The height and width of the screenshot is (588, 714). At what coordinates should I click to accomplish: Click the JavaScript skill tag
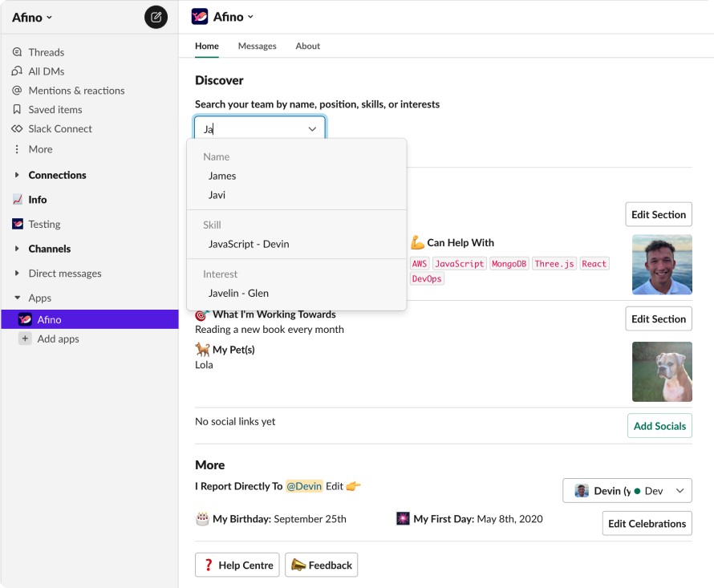(460, 264)
